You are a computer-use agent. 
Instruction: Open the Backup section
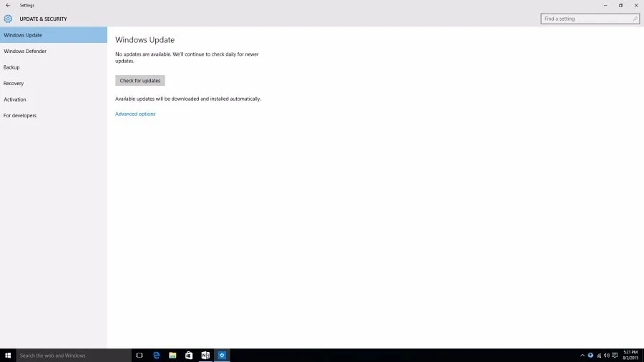(54, 67)
